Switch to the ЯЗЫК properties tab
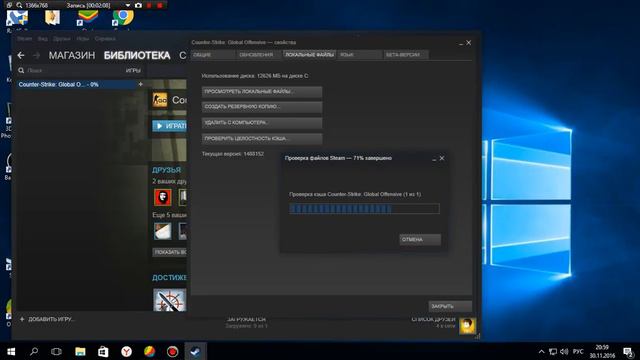 tap(360, 55)
